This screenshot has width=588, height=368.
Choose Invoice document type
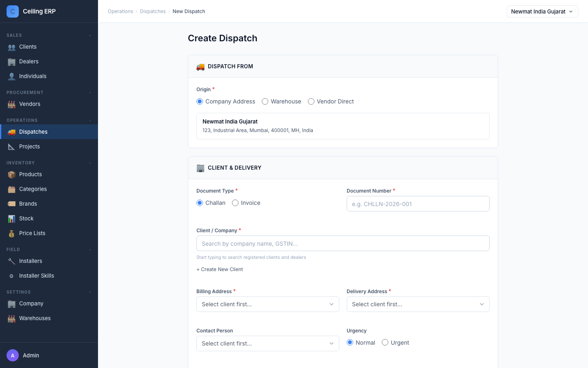pos(246,203)
